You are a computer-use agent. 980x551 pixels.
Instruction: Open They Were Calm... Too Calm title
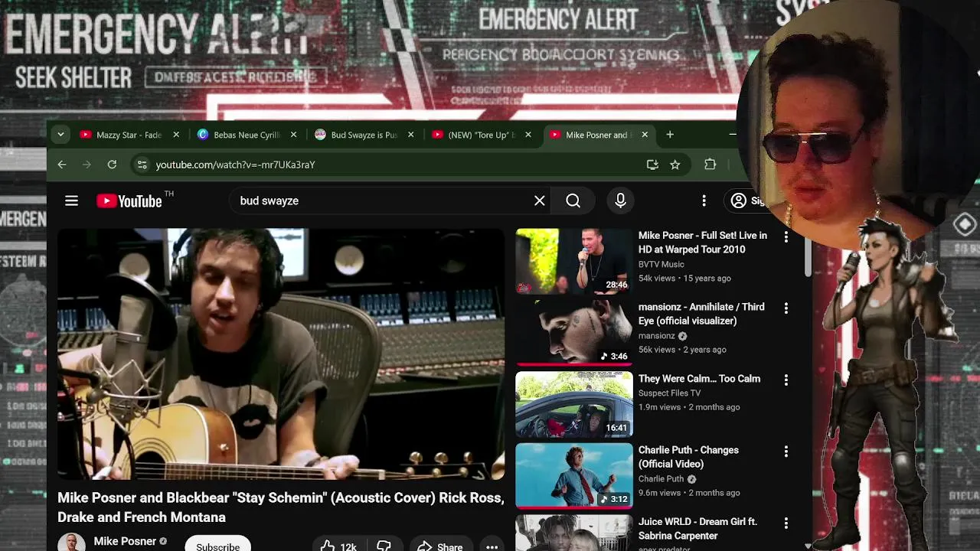(x=699, y=379)
